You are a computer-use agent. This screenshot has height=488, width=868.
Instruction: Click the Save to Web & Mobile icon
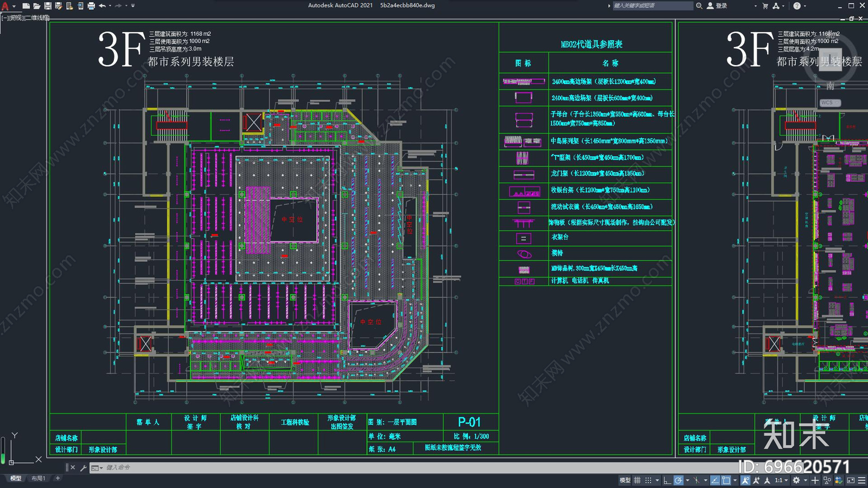click(80, 6)
